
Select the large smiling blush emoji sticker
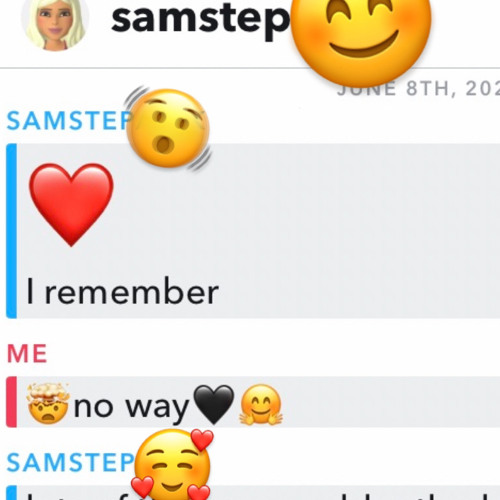pos(361,38)
